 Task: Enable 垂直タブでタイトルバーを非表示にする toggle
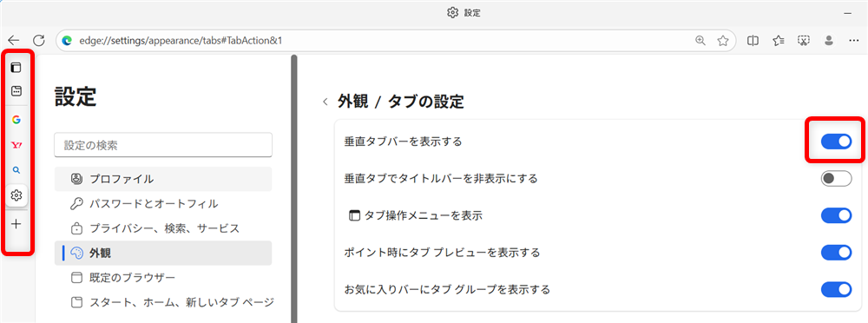pyautogui.click(x=836, y=178)
